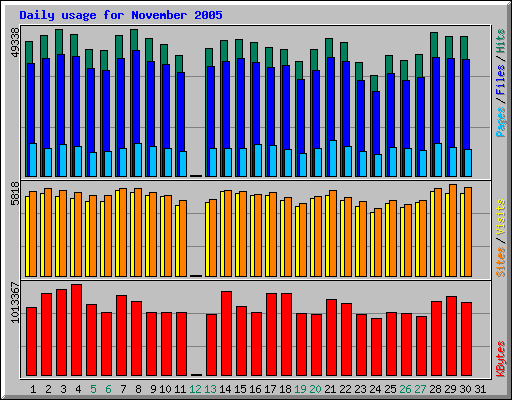This screenshot has width=512, height=400.
Task: Click the 1013367 KBytes axis value
Action: tap(15, 302)
